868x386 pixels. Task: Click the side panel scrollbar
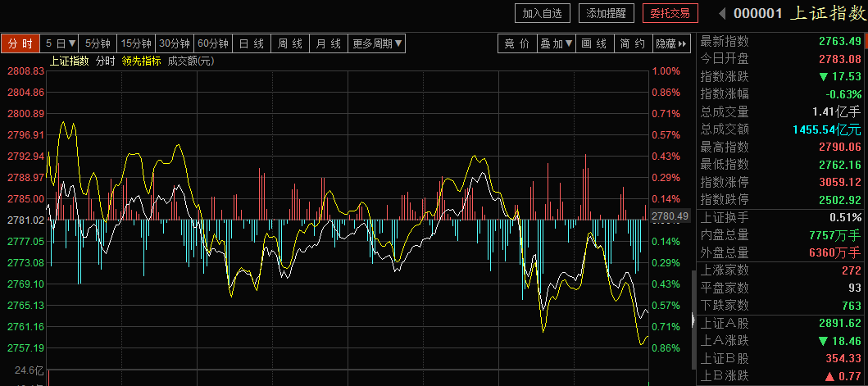[x=693, y=320]
